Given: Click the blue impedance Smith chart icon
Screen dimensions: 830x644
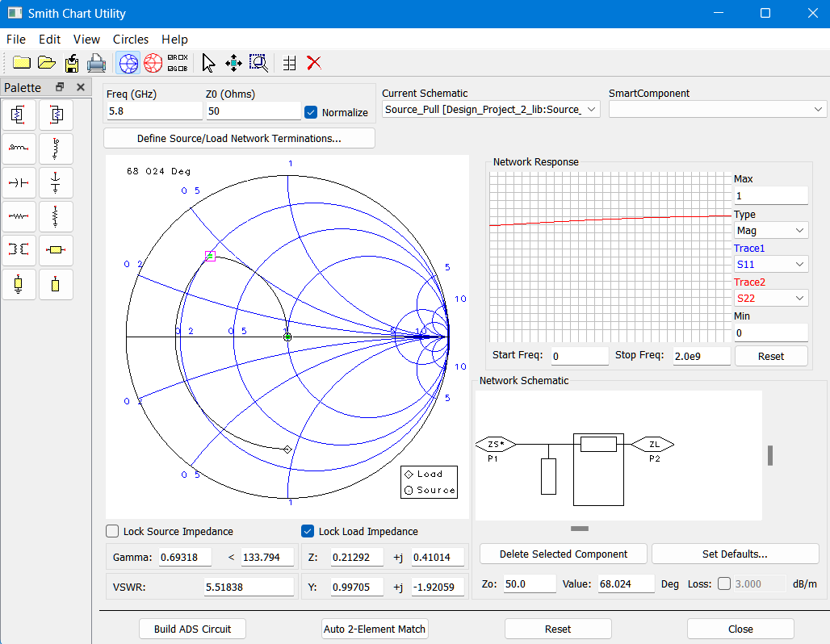Looking at the screenshot, I should pyautogui.click(x=128, y=63).
